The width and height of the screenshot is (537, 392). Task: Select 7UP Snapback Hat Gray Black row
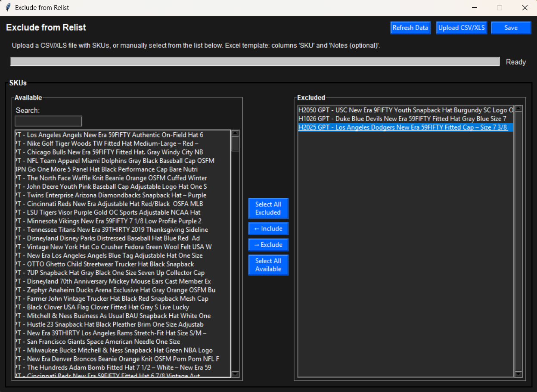[123, 273]
